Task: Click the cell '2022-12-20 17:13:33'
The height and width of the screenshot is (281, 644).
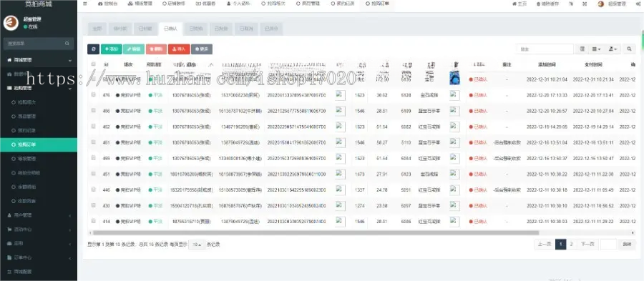Action: tap(547, 95)
